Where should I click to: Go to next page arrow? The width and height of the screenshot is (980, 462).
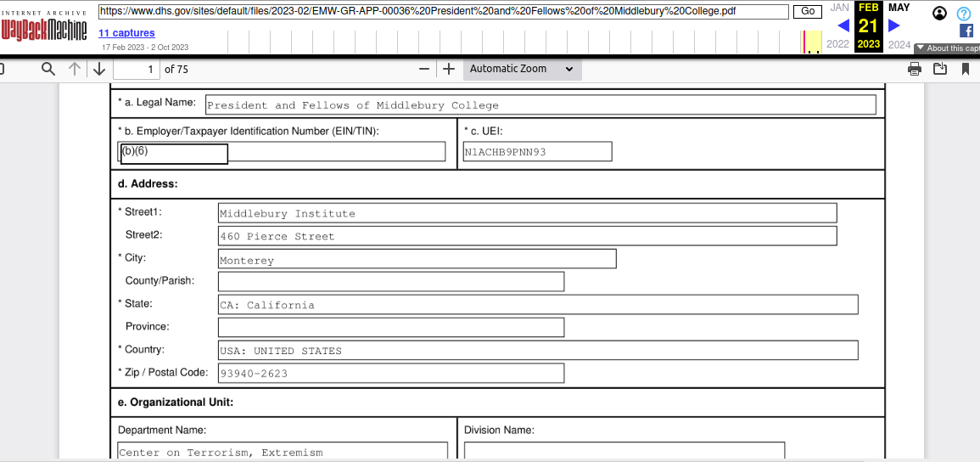(x=98, y=69)
